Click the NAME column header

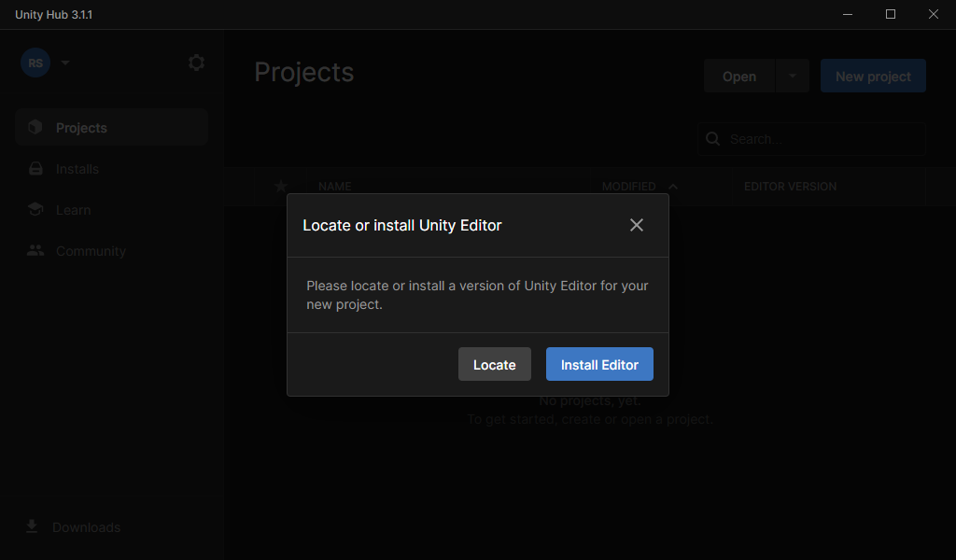(334, 186)
